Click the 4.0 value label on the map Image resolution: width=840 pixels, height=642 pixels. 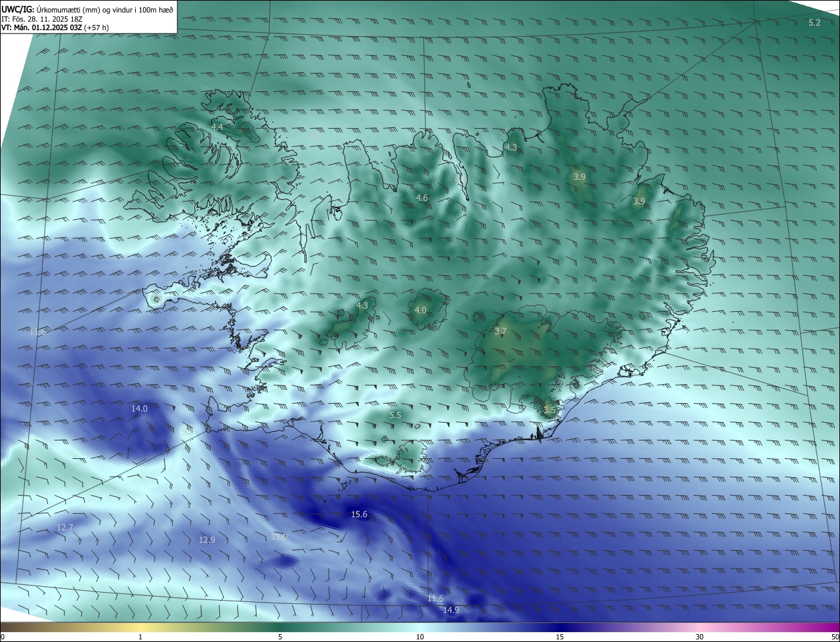click(x=421, y=310)
